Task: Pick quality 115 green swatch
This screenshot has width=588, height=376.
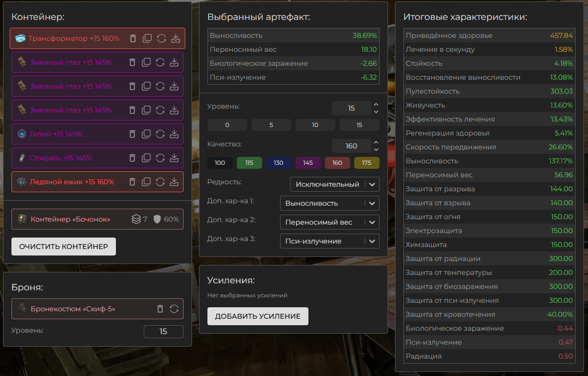Action: [x=249, y=163]
